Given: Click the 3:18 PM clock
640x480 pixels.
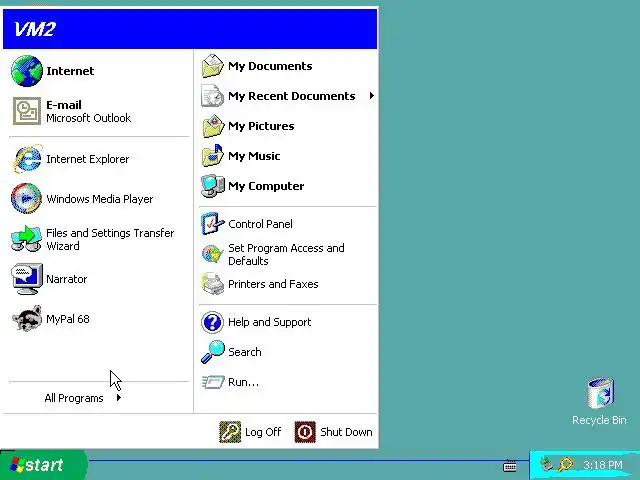Looking at the screenshot, I should coord(603,465).
